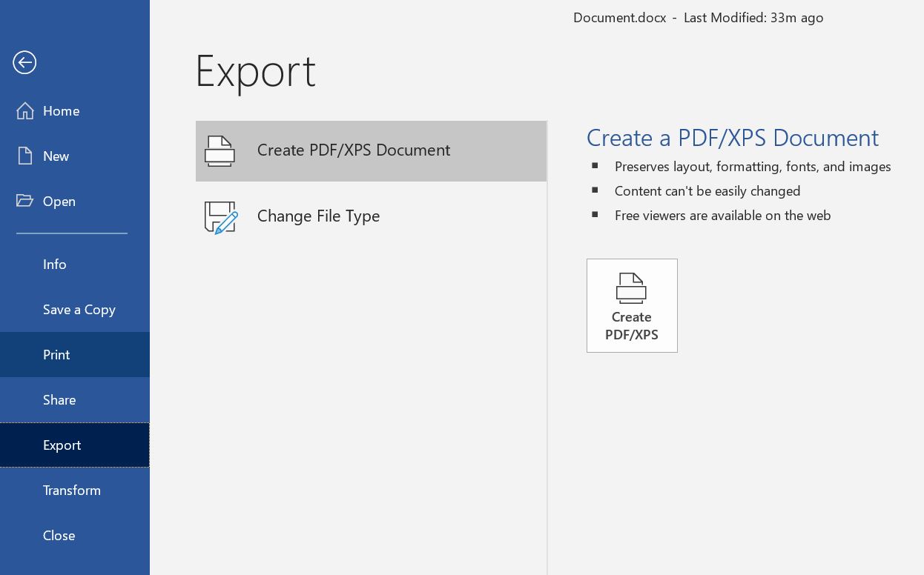
Task: Click the printer icon in Create PDF/XPS Document row
Action: click(220, 151)
